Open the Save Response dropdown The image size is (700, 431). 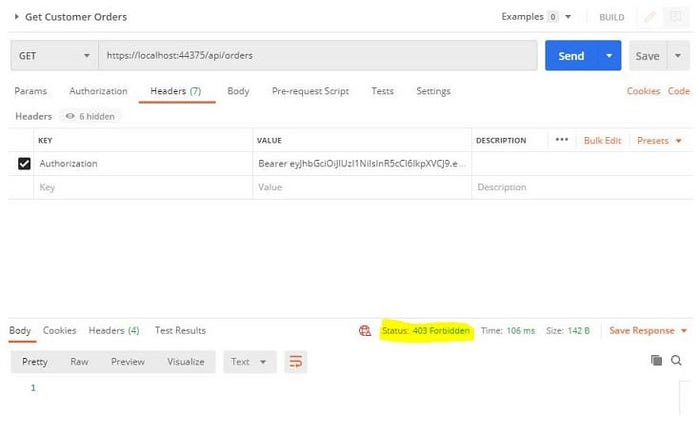point(648,331)
